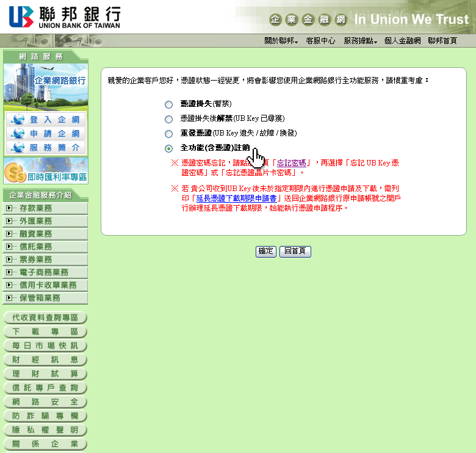Click the 確定 confirm button
Screen dimensions: 476x453
coord(266,252)
